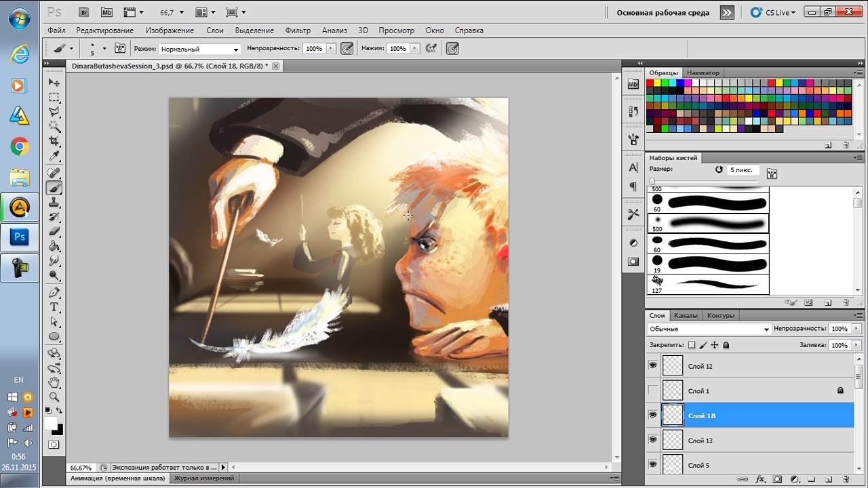Expand the Нажим flow slider arrow
868x488 pixels.
point(414,49)
